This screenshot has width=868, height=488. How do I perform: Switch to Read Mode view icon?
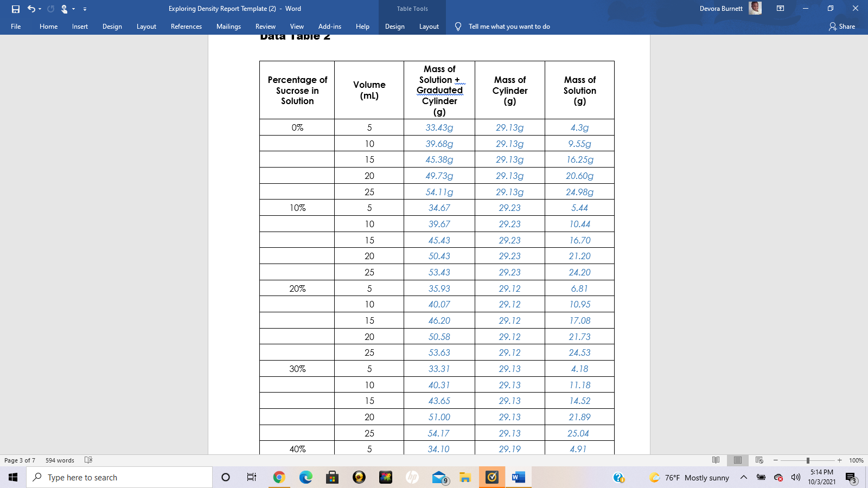tap(716, 460)
